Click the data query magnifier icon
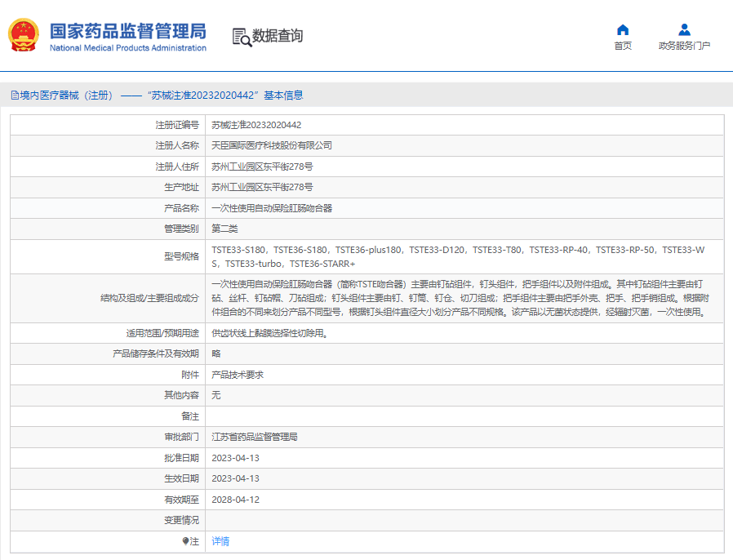The width and height of the screenshot is (733, 560). click(x=242, y=37)
